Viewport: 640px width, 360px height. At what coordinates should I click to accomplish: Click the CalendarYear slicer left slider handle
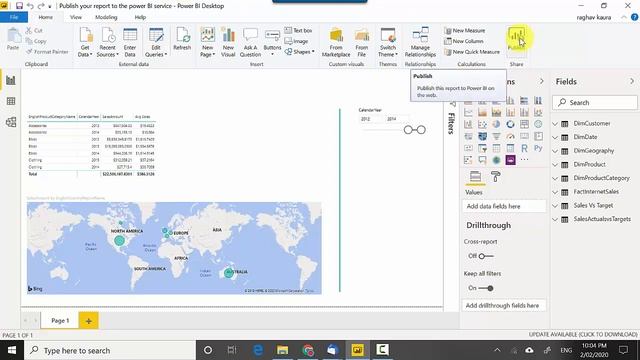click(408, 130)
